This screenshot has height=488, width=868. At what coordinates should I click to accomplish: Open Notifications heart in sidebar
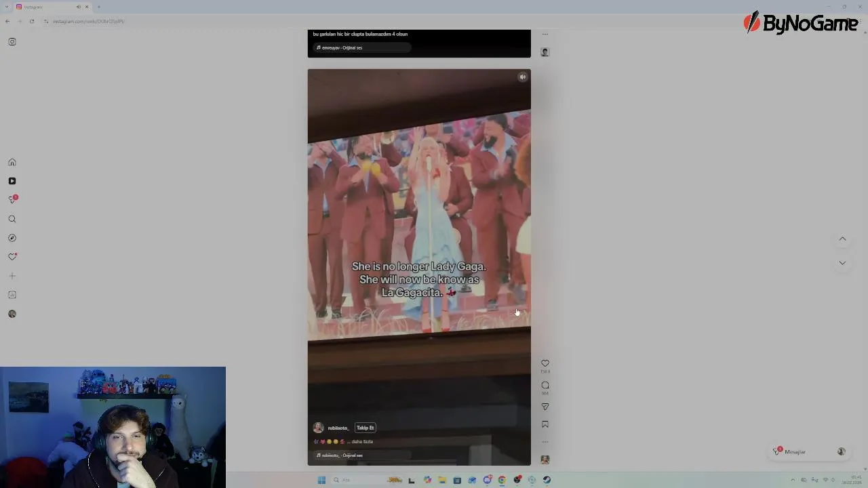[12, 257]
